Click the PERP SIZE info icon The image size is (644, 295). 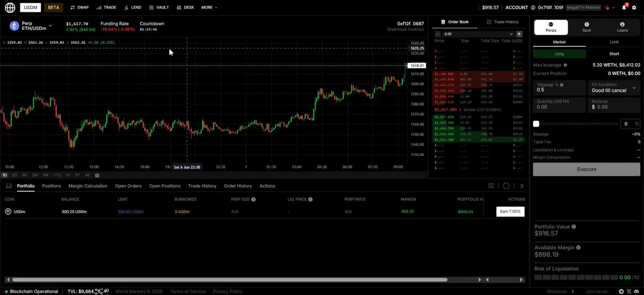pos(253,199)
